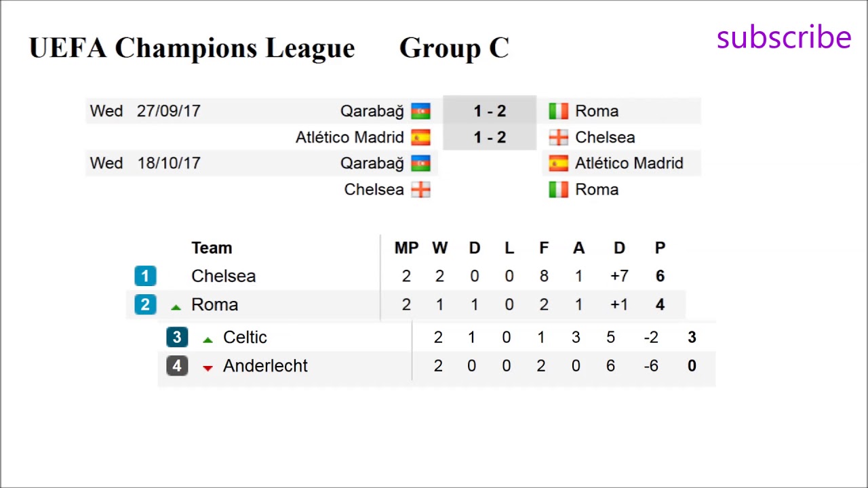This screenshot has width=868, height=488.
Task: Click the position 1 badge for Chelsea
Action: pyautogui.click(x=145, y=276)
